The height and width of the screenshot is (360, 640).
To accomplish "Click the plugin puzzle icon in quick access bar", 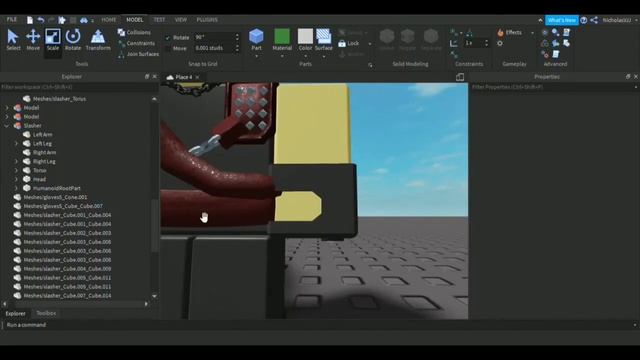I will tap(62, 20).
